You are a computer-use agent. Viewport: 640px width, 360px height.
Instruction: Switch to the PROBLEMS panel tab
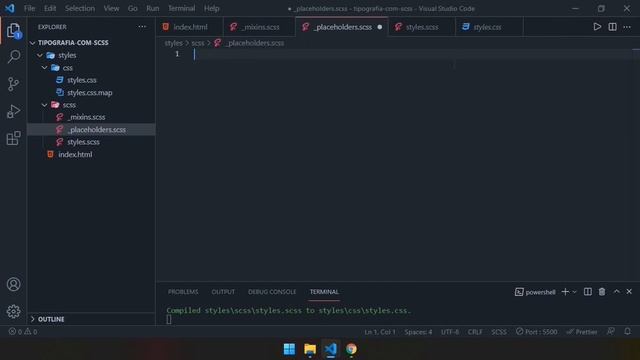183,292
